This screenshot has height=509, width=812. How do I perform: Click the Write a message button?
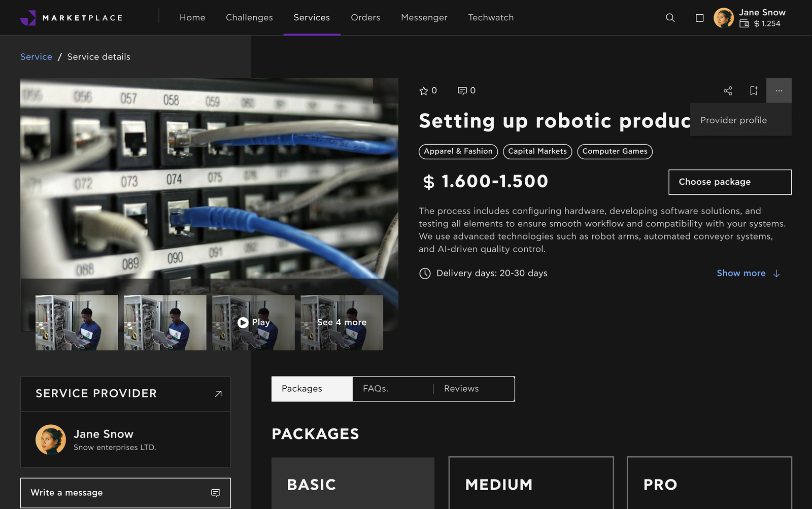[x=125, y=493]
